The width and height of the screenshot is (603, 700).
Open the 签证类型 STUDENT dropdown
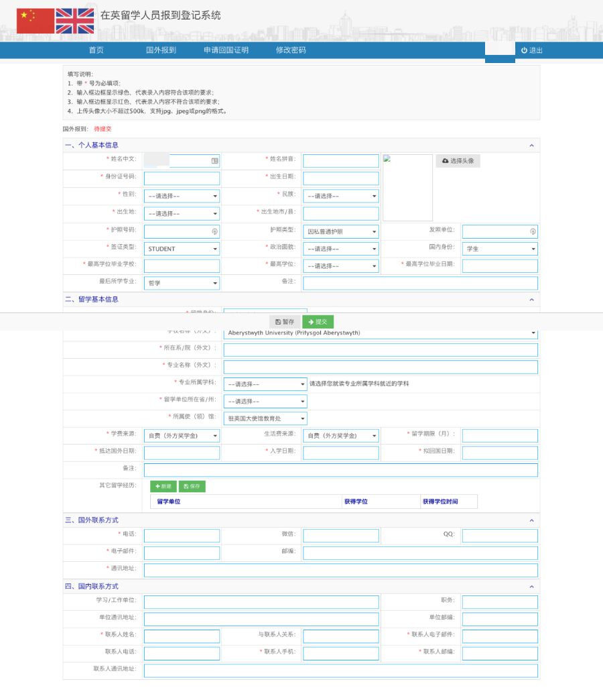[182, 249]
